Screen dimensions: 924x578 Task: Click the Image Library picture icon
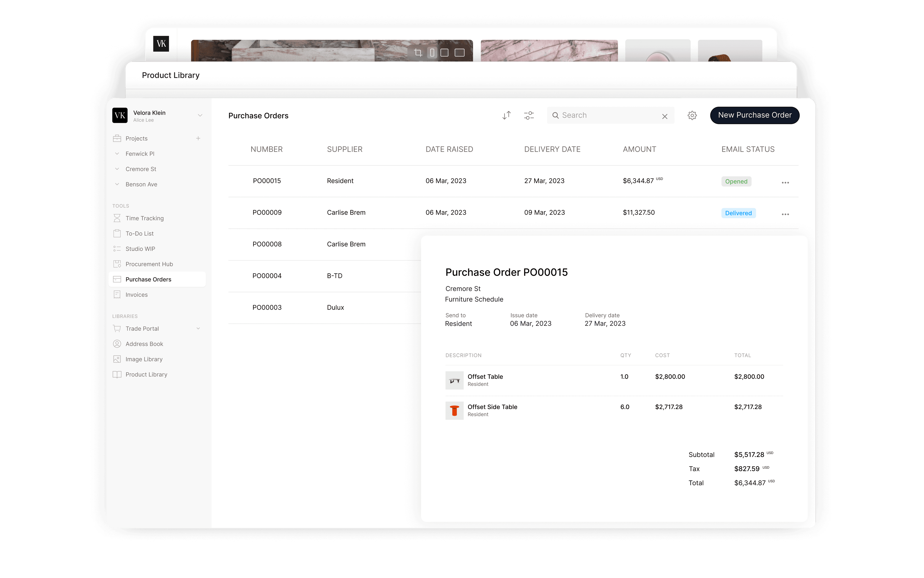point(117,359)
